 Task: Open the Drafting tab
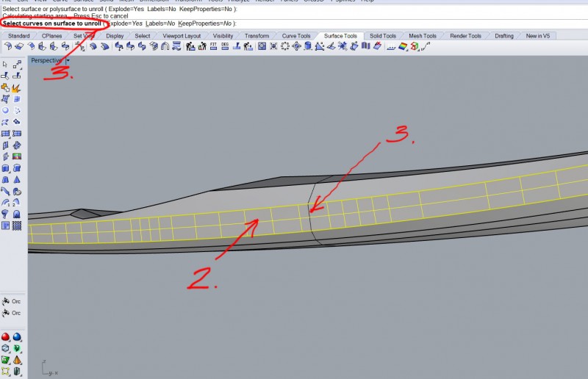(504, 36)
